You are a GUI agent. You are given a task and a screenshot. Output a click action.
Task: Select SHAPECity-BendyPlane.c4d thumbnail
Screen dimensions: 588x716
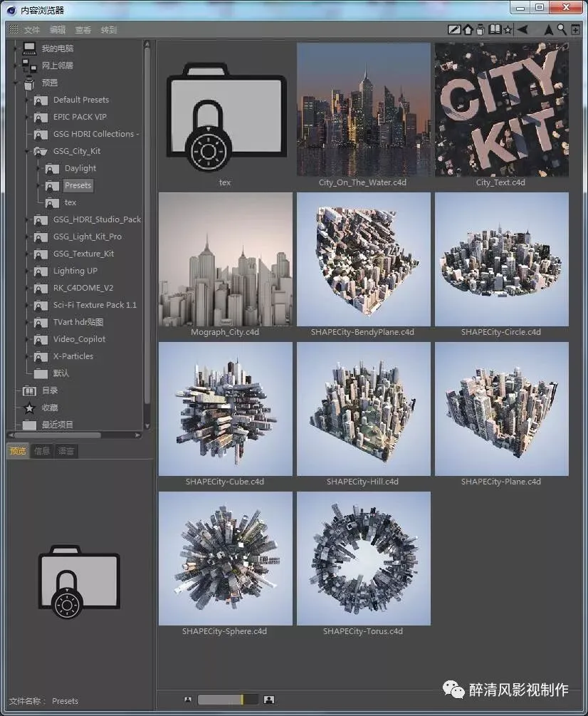pyautogui.click(x=364, y=259)
